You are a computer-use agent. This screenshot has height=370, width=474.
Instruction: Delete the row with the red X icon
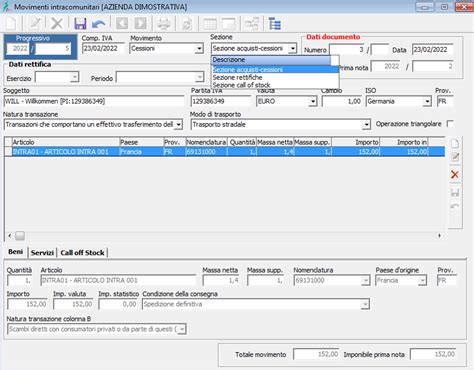coord(455,174)
